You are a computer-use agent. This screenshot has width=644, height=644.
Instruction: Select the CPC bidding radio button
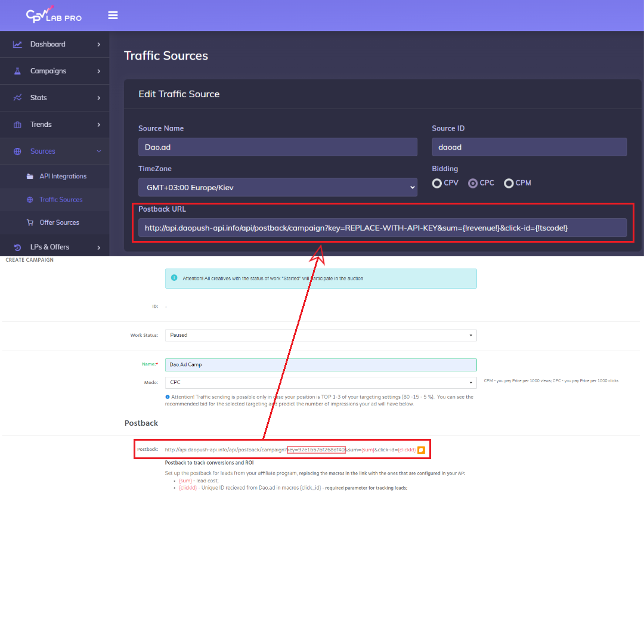pyautogui.click(x=473, y=183)
